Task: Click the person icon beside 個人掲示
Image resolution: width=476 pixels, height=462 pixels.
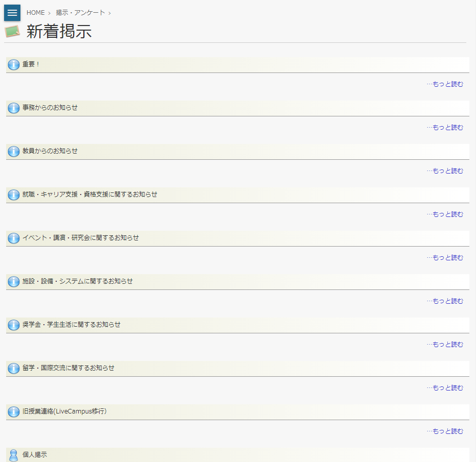Action: (x=14, y=455)
